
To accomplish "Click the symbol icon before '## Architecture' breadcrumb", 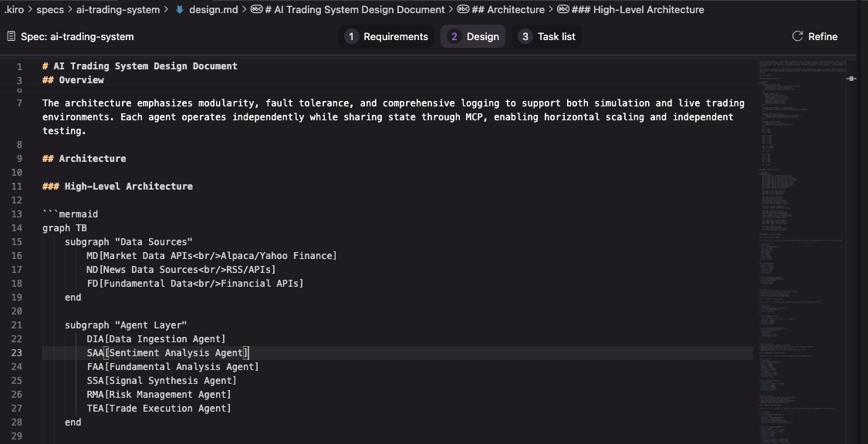I will (464, 9).
